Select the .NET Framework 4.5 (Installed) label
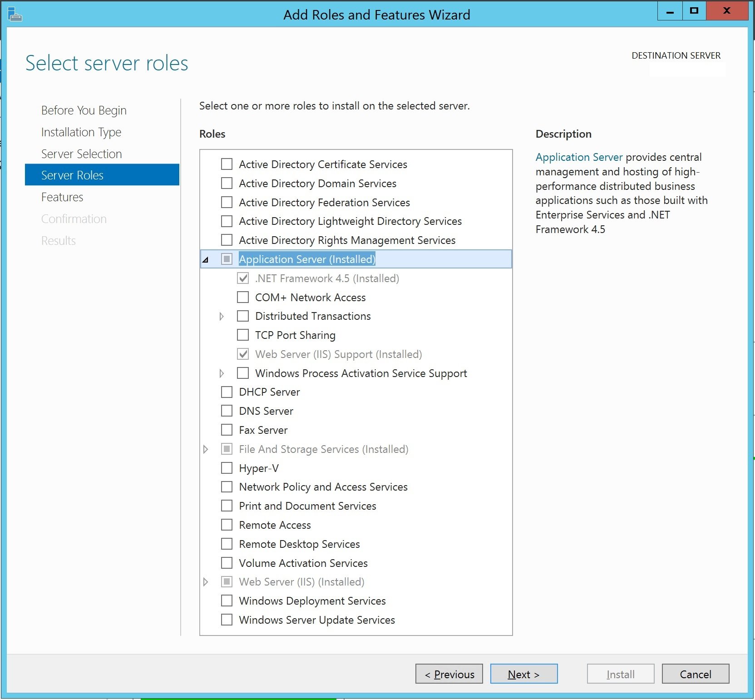Image resolution: width=755 pixels, height=700 pixels. [327, 278]
